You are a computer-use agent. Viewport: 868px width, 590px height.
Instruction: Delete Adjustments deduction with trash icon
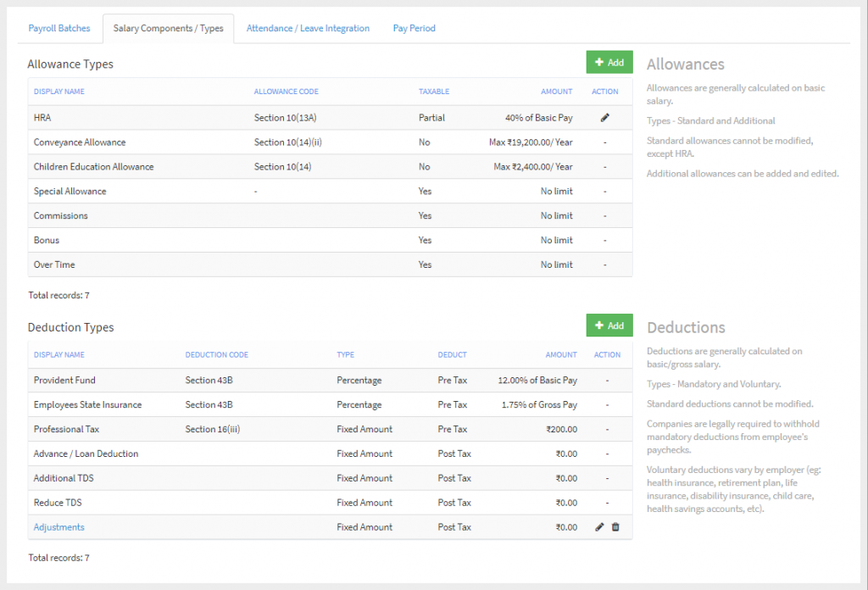click(x=615, y=527)
